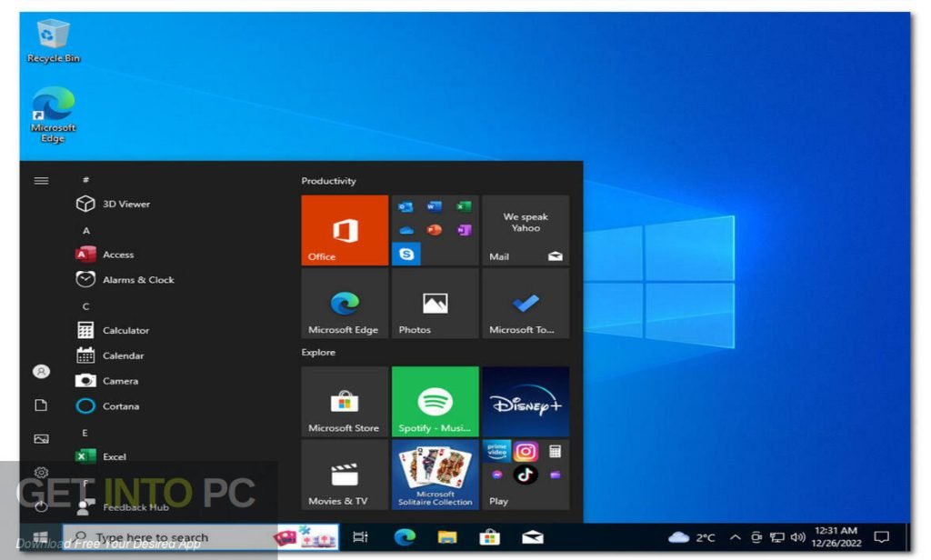
Task: Click the Power button in the Start menu
Action: [x=41, y=505]
